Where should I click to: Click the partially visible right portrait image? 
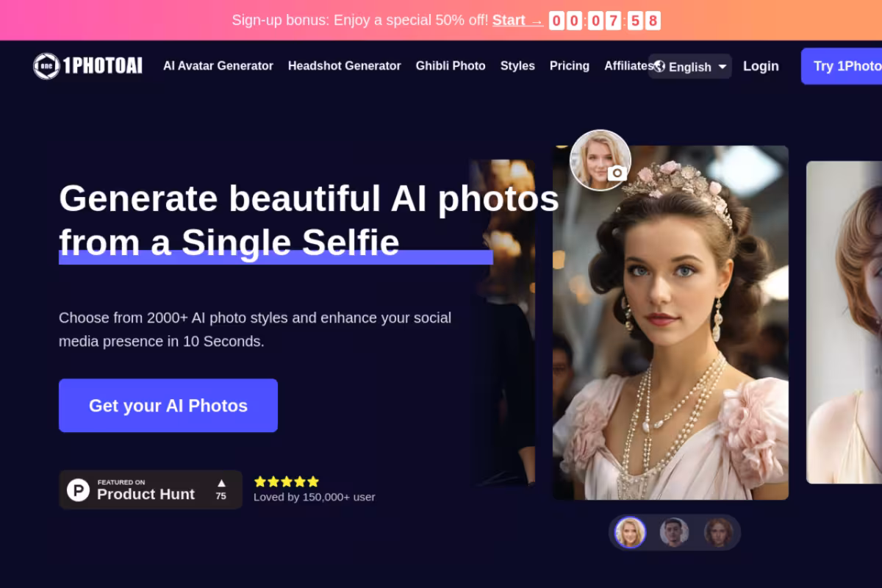tap(844, 322)
